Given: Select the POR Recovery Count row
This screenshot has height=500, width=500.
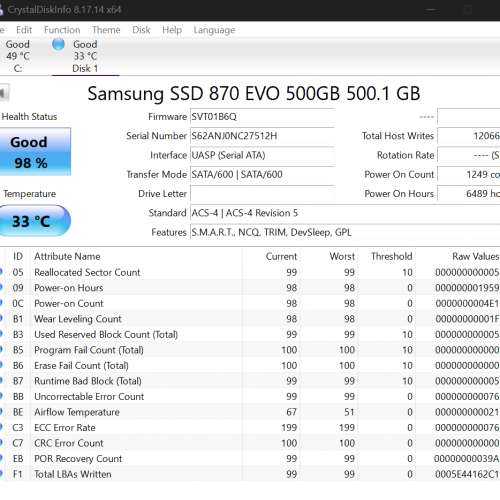Looking at the screenshot, I should tap(250, 459).
